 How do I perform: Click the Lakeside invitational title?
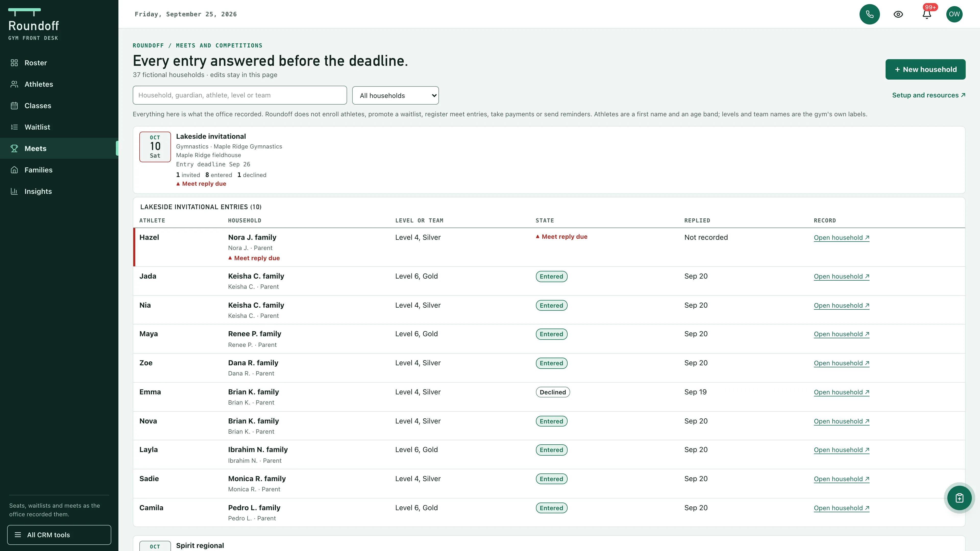pyautogui.click(x=211, y=136)
